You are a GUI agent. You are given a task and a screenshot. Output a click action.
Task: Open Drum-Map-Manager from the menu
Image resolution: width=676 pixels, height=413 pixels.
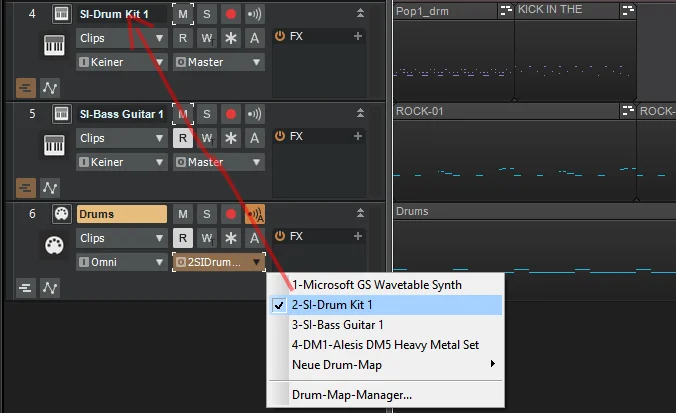click(x=385, y=395)
